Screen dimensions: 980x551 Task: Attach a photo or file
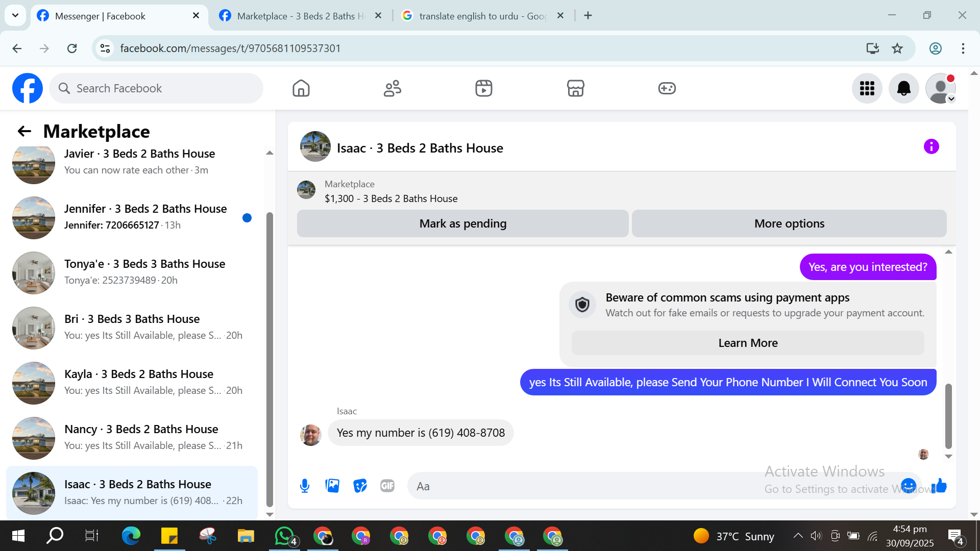[x=332, y=486]
